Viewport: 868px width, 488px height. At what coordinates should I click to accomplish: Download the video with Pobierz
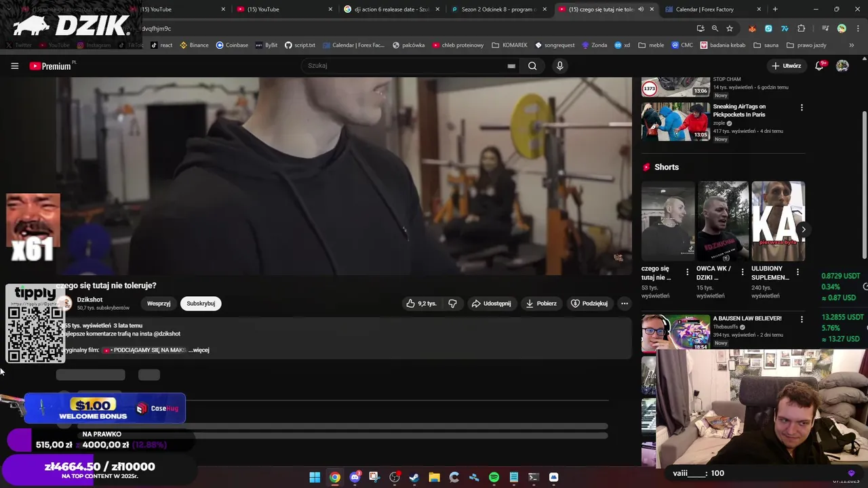point(541,304)
